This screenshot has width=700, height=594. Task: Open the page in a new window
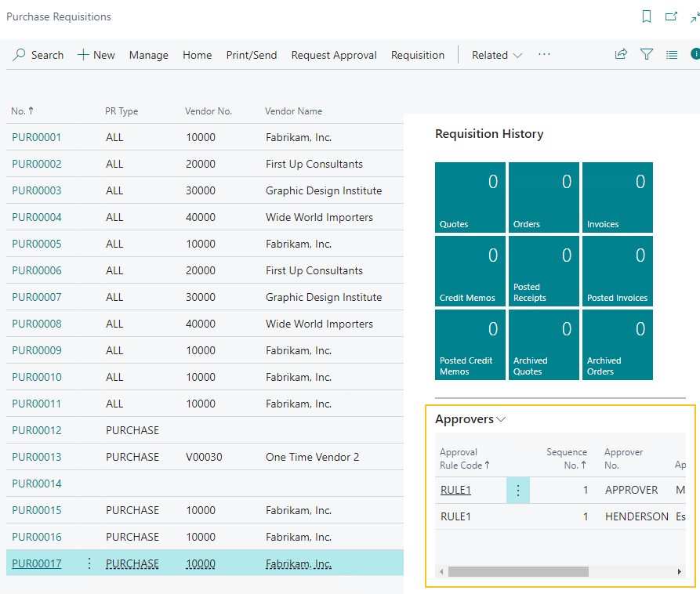tap(669, 16)
